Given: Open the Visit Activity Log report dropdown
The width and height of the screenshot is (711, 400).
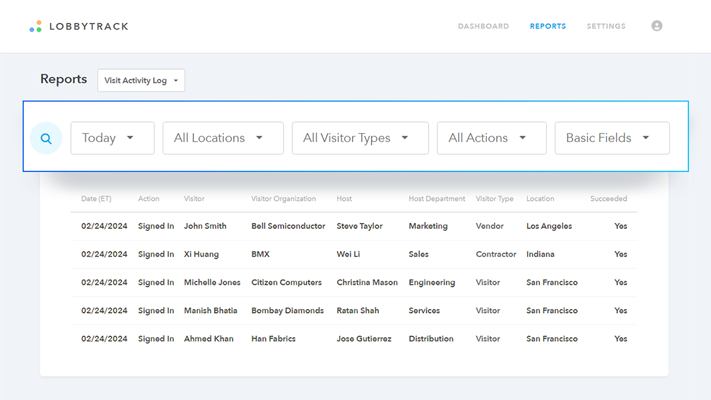Looking at the screenshot, I should pos(141,80).
